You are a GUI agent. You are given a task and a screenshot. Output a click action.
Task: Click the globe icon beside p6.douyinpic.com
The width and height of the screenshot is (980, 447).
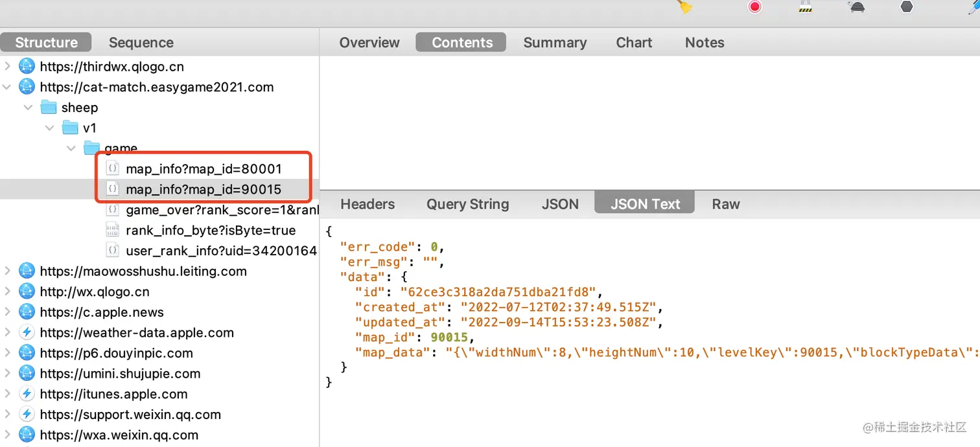[27, 353]
